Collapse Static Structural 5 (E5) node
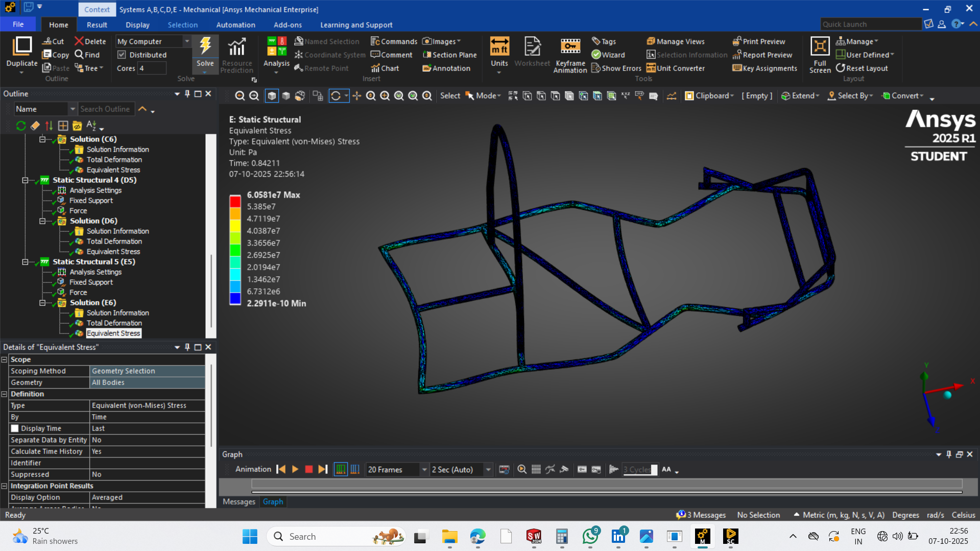Image resolution: width=980 pixels, height=551 pixels. click(25, 261)
